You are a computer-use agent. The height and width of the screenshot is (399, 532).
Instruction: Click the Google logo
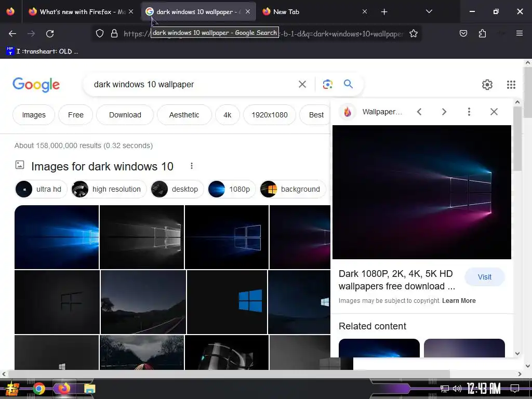point(36,85)
